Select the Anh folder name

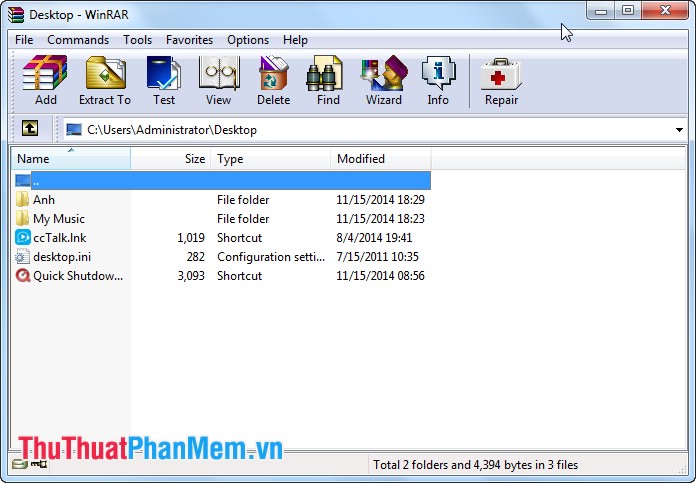click(x=44, y=200)
